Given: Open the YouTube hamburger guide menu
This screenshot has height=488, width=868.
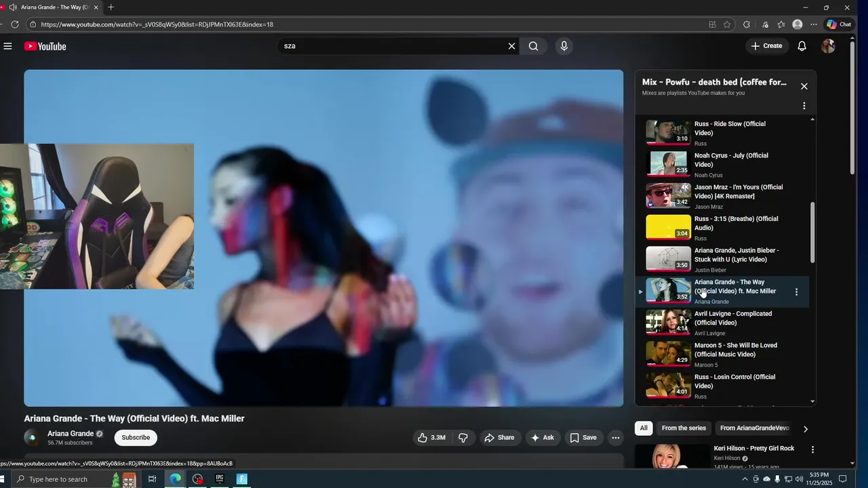Looking at the screenshot, I should point(7,46).
